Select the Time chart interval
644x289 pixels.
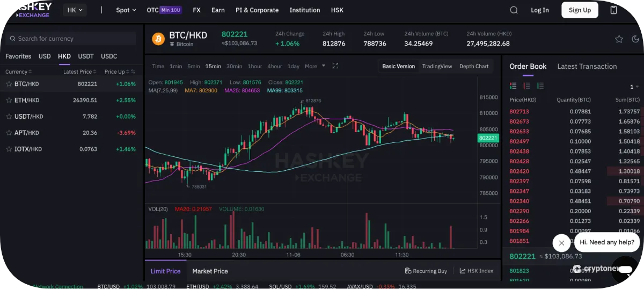pos(158,66)
